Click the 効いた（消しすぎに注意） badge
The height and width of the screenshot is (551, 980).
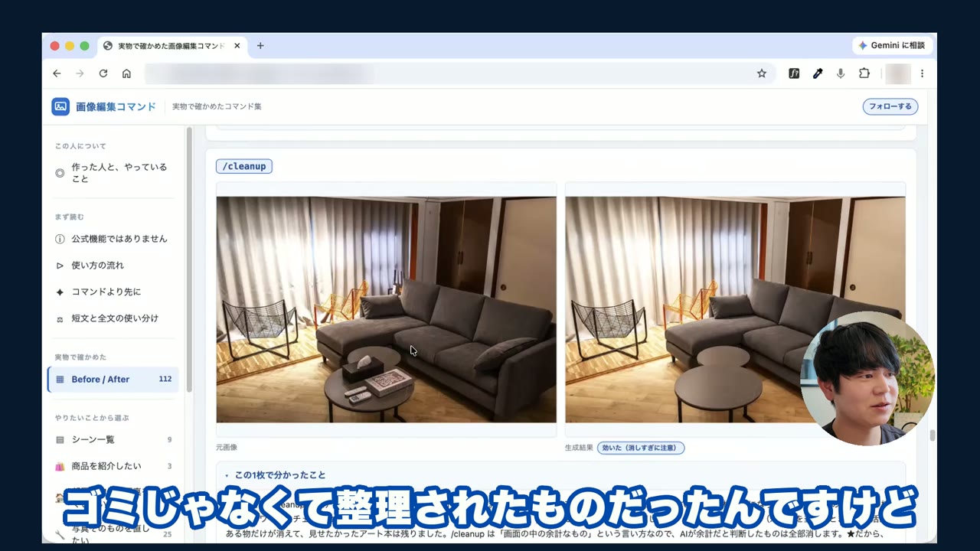tap(641, 448)
